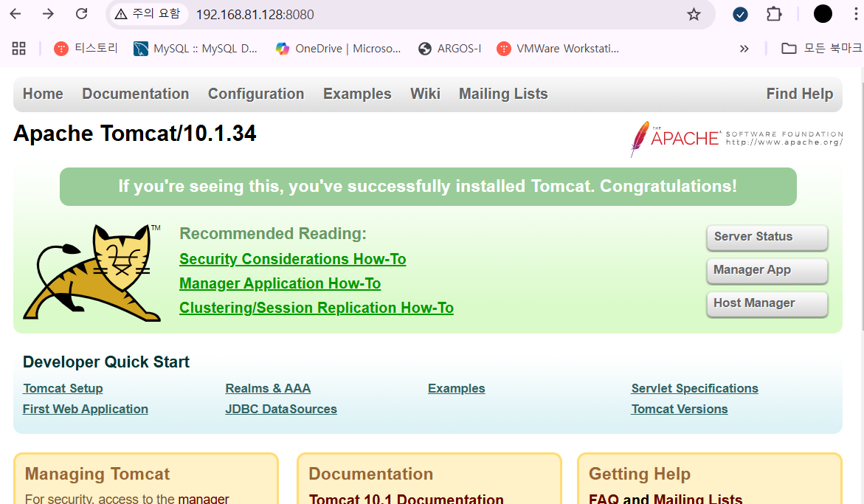This screenshot has height=504, width=864.
Task: Click the Getting Help heading
Action: 640,474
